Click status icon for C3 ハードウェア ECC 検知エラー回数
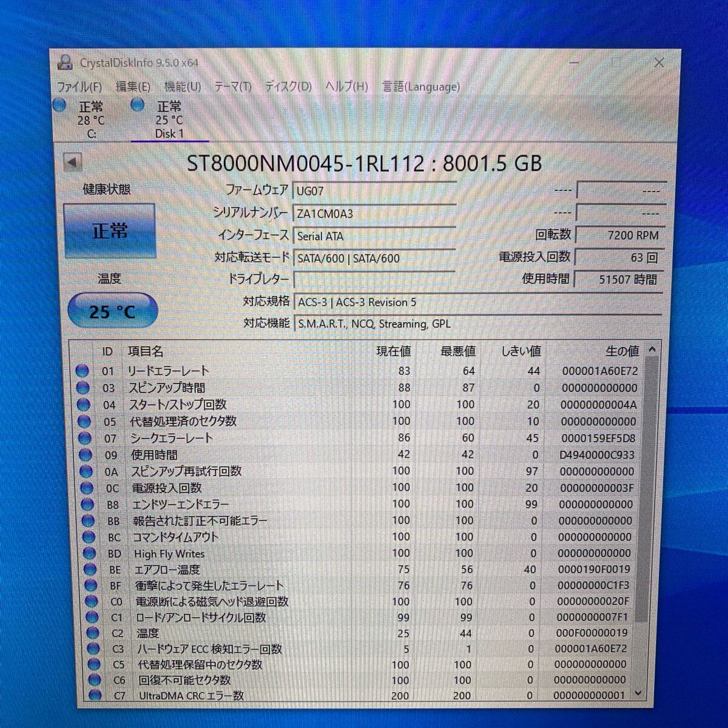 [93, 649]
